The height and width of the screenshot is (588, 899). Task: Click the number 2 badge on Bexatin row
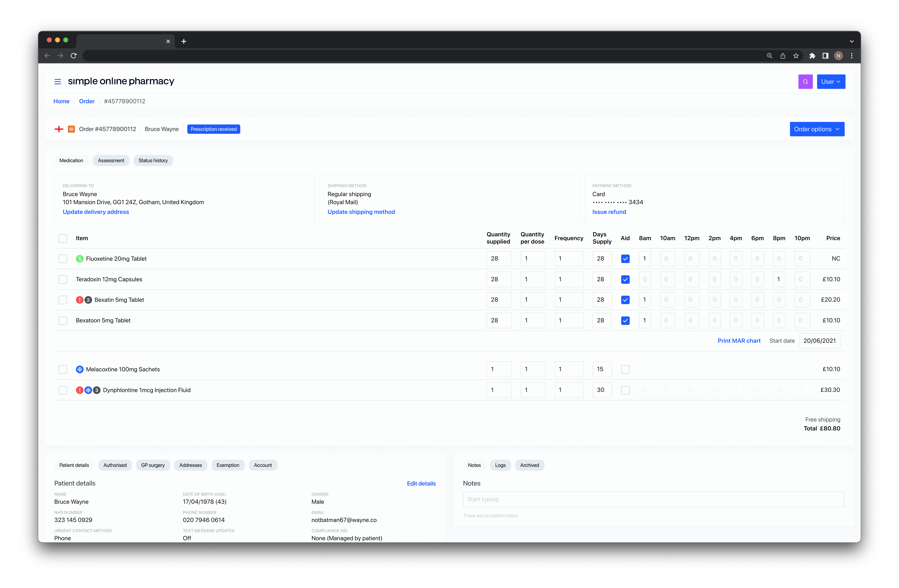tap(88, 300)
